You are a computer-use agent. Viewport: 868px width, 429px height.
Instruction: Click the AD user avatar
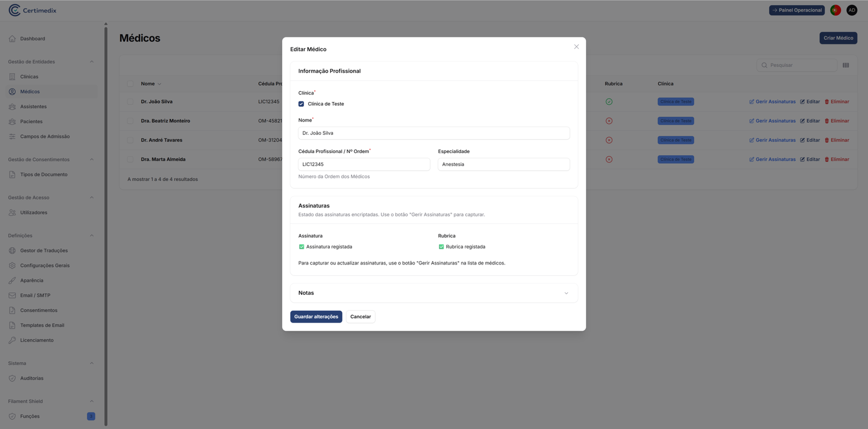(852, 10)
